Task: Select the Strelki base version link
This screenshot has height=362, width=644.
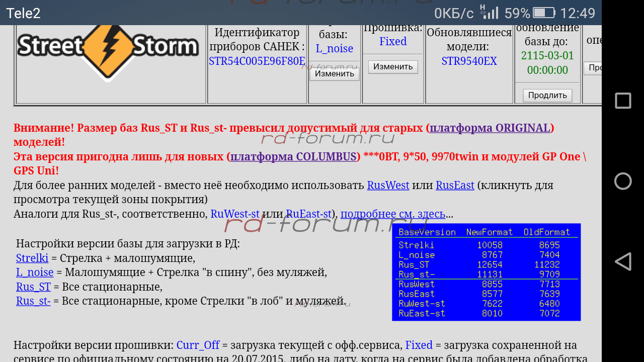Action: [x=32, y=258]
